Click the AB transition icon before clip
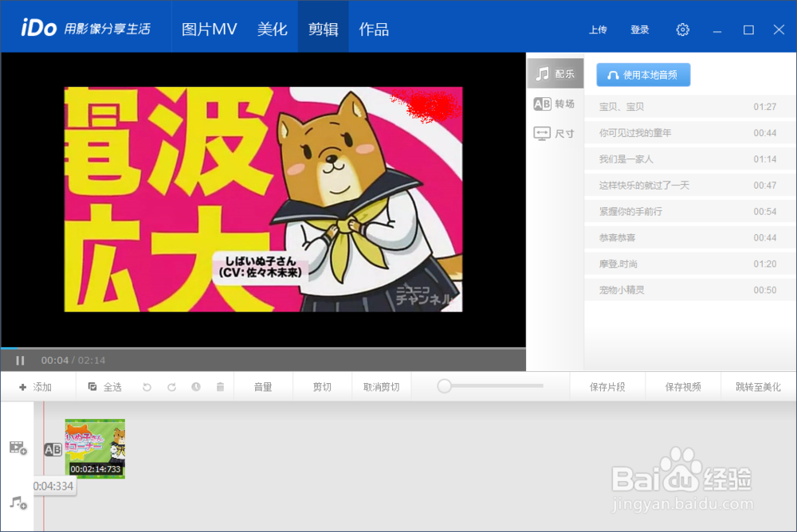Image resolution: width=797 pixels, height=532 pixels. pyautogui.click(x=53, y=450)
